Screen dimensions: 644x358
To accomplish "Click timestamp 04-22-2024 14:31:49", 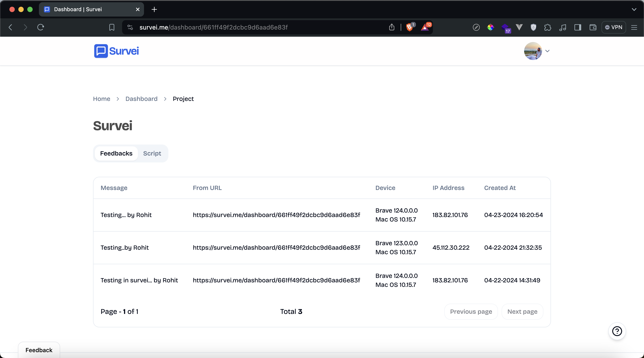I will coord(512,280).
